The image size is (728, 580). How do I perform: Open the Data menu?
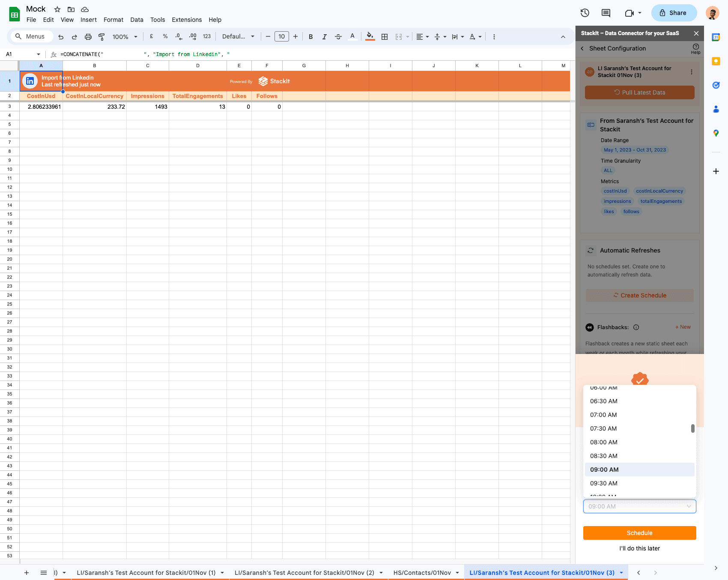click(137, 20)
